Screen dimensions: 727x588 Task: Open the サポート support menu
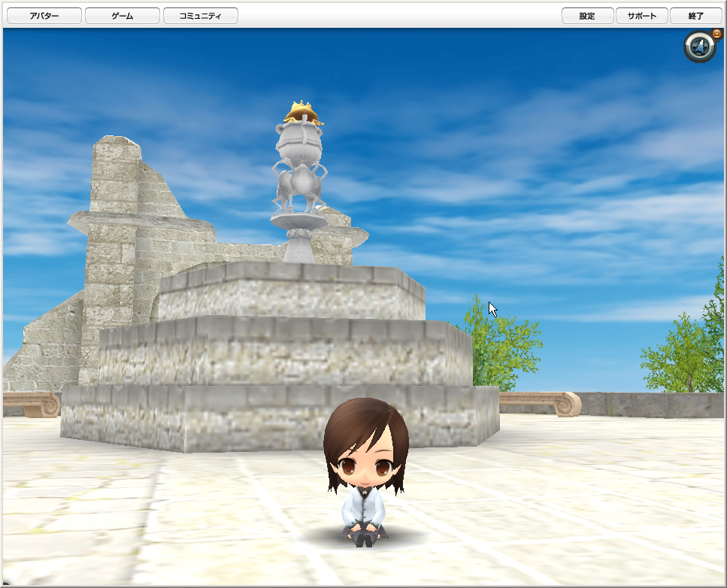coord(642,16)
